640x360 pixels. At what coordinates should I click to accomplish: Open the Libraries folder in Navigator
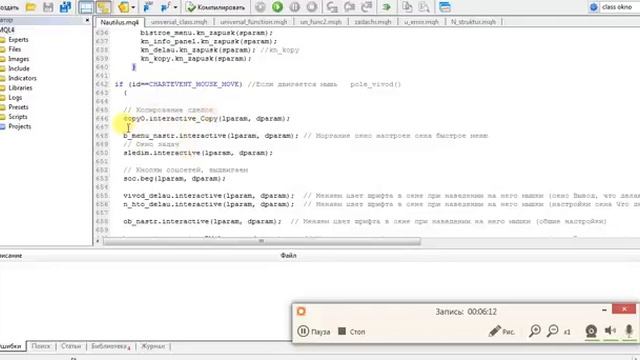coord(20,88)
